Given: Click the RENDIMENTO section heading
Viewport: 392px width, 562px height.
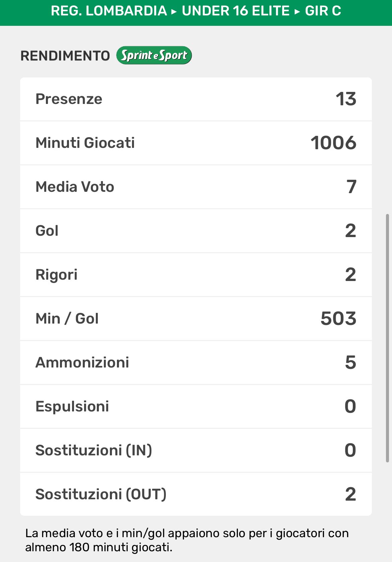Looking at the screenshot, I should click(65, 56).
